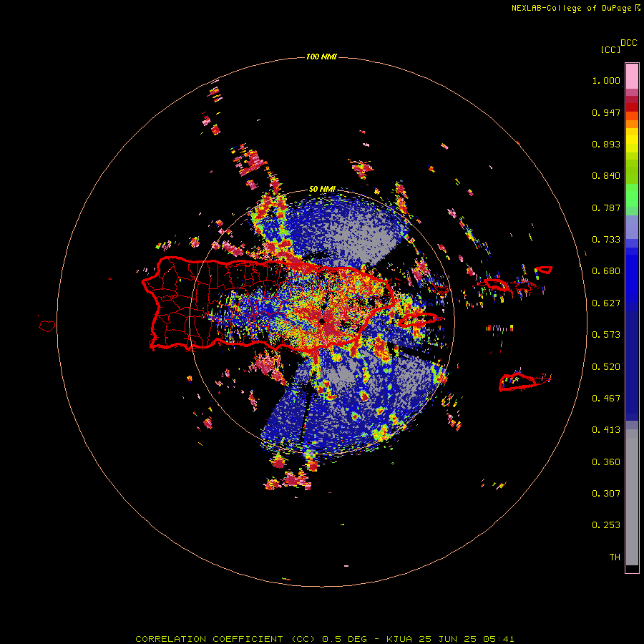This screenshot has width=644, height=644.
Task: Click the 100 NMI range ring label
Action: [x=321, y=57]
